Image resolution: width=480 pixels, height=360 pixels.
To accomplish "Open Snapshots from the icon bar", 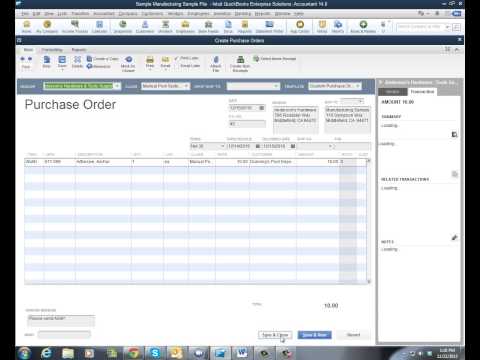I will pos(123,26).
